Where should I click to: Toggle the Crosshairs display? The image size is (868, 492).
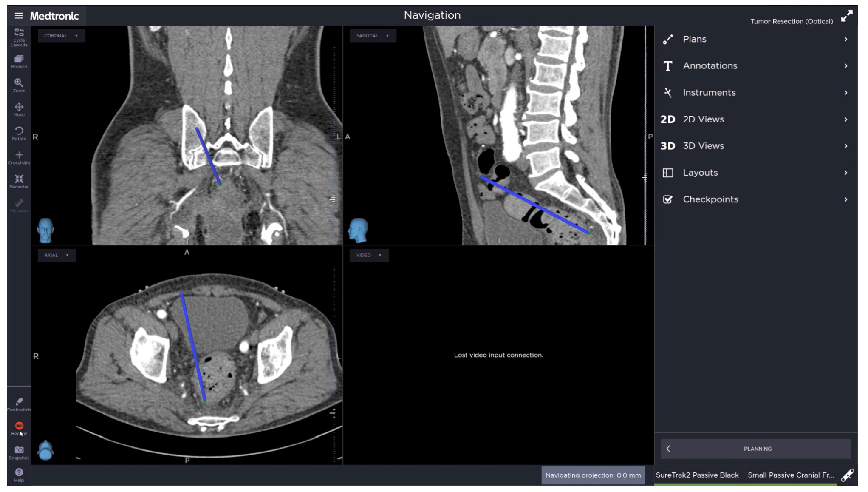tap(19, 157)
